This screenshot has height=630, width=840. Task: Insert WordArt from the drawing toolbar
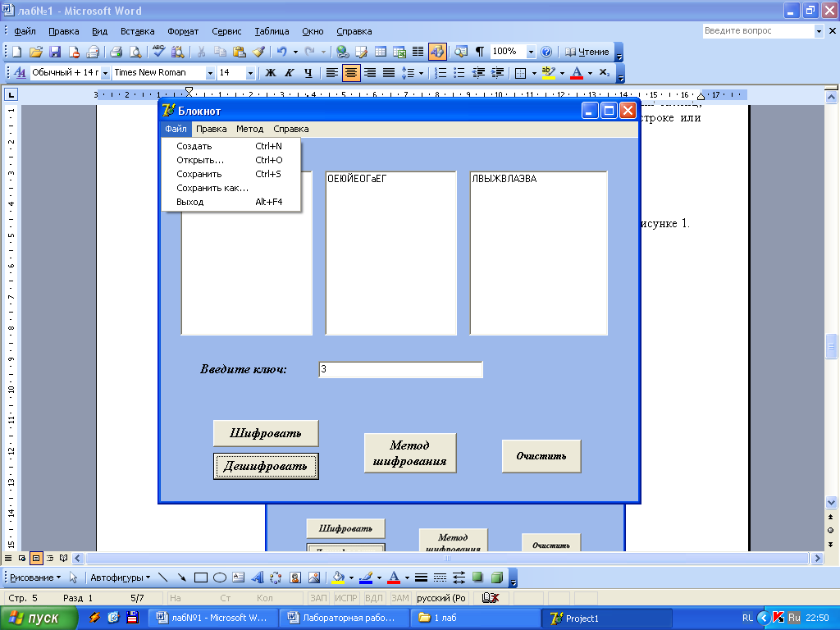coord(257,577)
